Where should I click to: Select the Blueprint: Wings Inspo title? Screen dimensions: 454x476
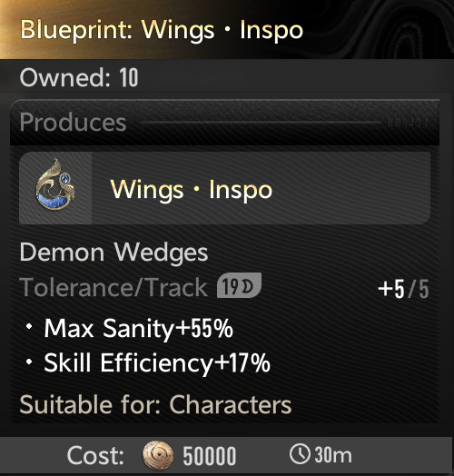(x=162, y=30)
